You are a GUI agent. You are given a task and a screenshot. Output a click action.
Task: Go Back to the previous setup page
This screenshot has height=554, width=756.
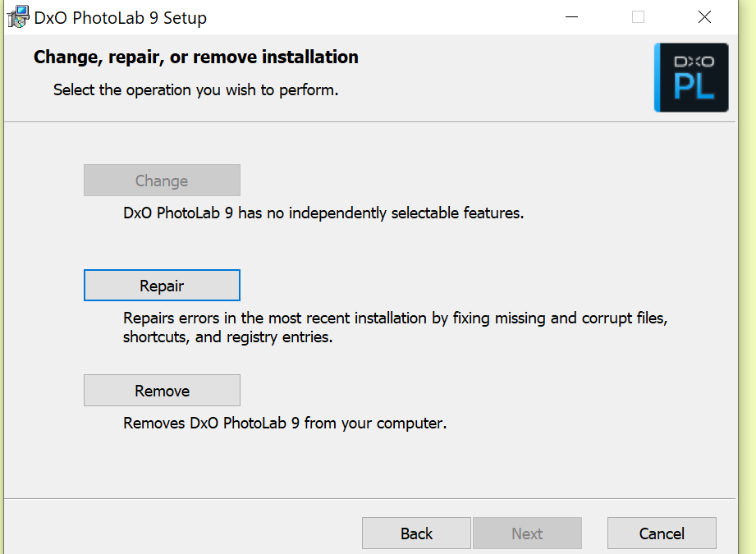click(416, 533)
